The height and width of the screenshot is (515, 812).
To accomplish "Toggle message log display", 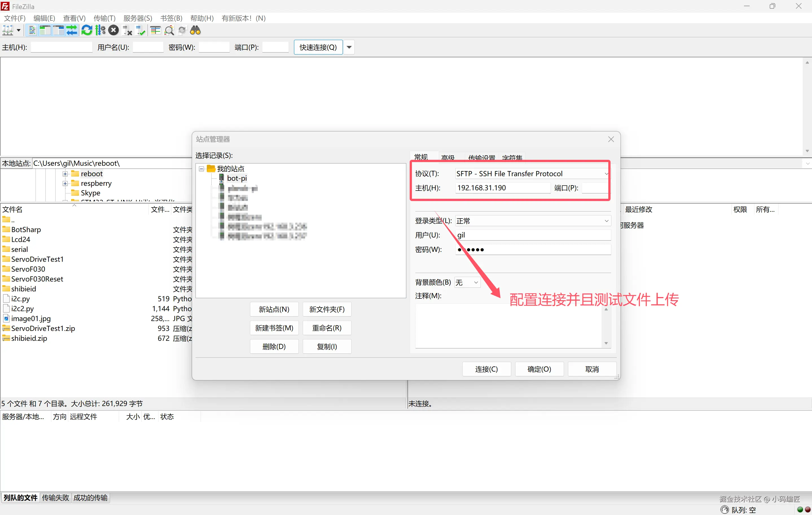I will 32,30.
